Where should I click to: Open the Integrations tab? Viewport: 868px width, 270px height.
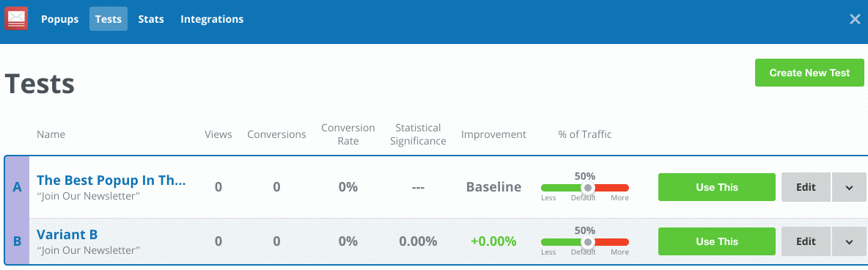pyautogui.click(x=212, y=19)
